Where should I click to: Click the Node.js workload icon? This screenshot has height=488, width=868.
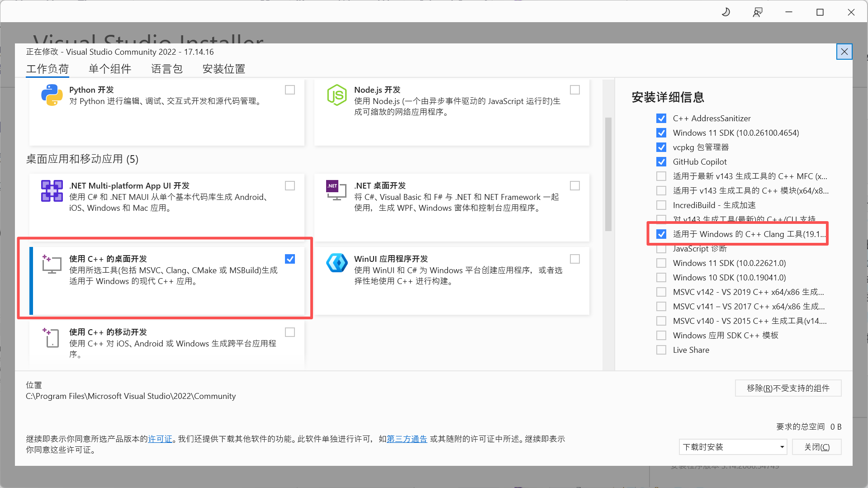coord(337,95)
